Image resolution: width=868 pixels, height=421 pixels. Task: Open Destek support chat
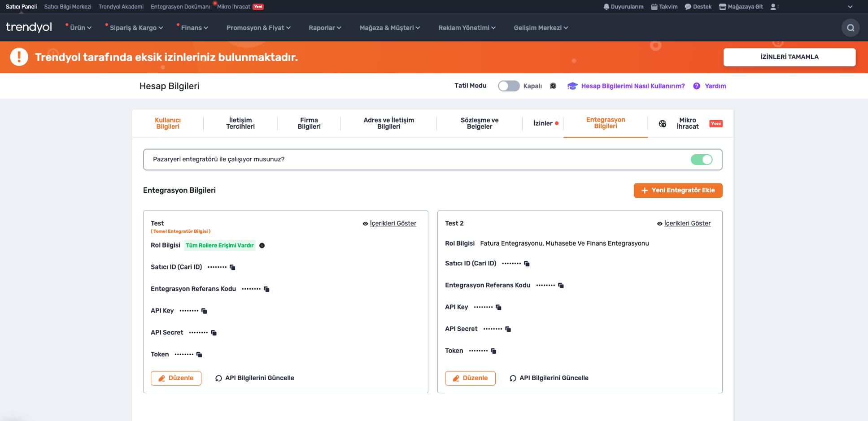click(x=698, y=7)
